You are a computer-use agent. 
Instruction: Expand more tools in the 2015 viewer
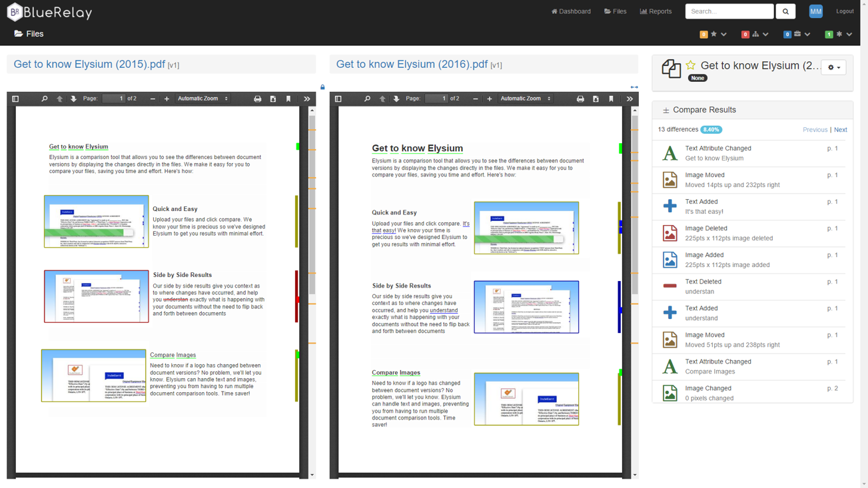tap(307, 99)
